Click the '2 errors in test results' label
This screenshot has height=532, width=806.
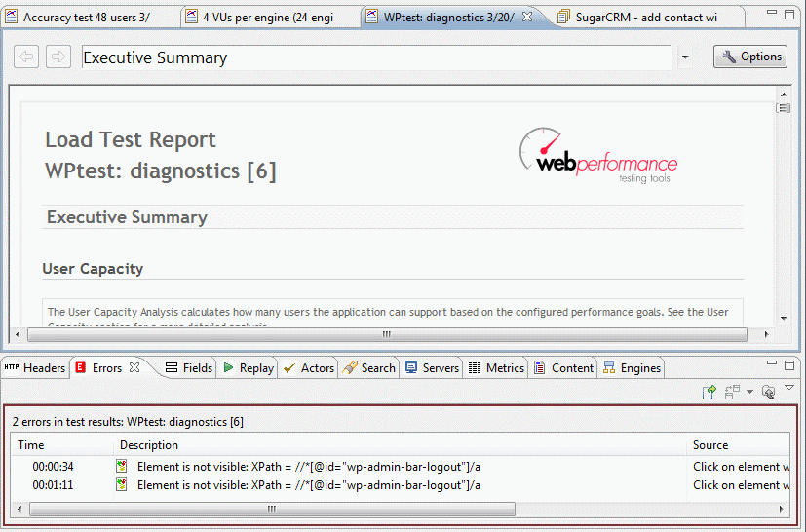click(128, 422)
